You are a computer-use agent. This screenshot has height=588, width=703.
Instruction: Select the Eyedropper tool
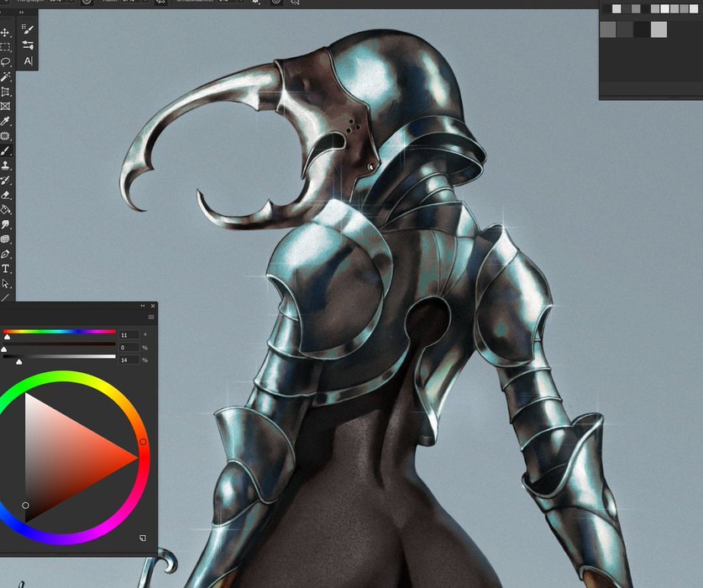point(5,121)
